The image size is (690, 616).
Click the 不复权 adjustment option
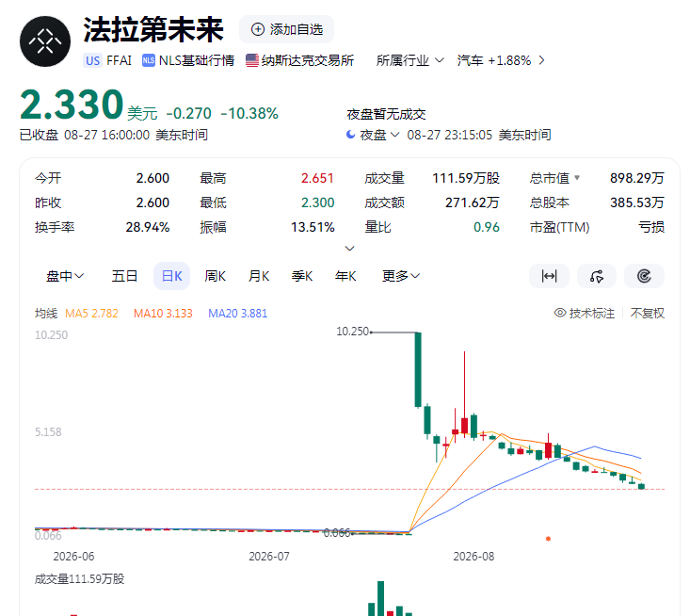coord(648,313)
